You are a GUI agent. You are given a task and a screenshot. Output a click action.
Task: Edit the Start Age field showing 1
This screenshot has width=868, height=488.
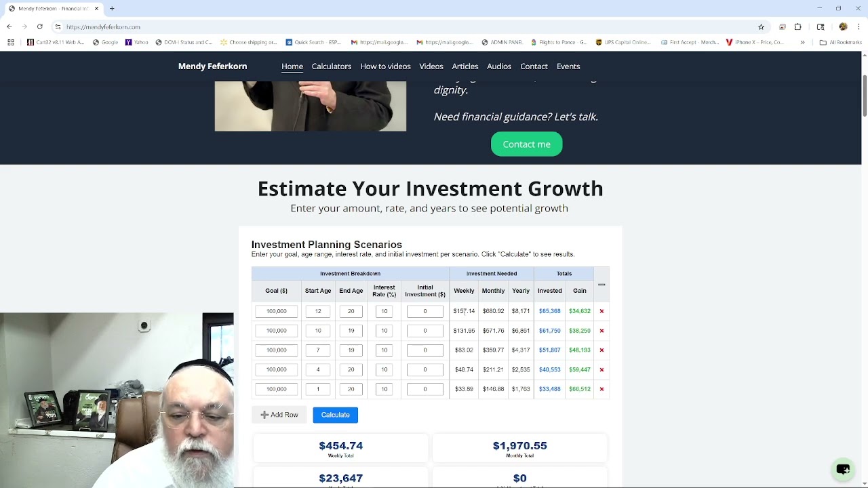(318, 389)
